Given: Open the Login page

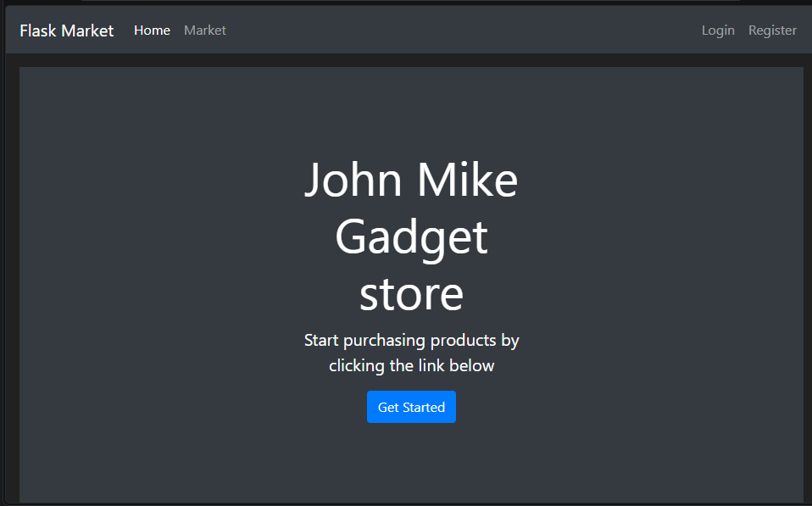Looking at the screenshot, I should [718, 31].
